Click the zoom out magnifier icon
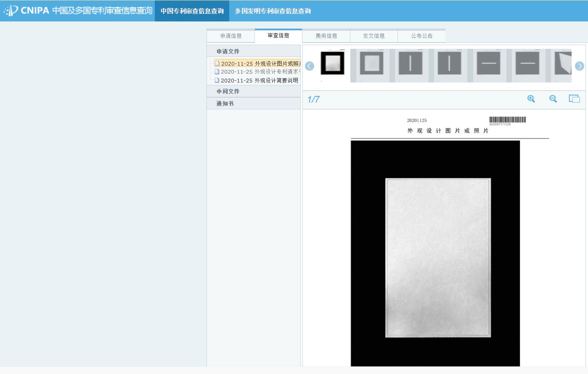Viewport: 588px width, 374px height. pos(553,99)
